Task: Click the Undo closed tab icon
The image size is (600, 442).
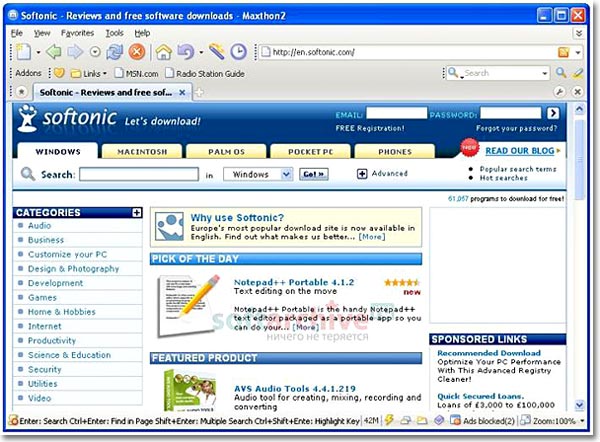Action: tap(186, 52)
